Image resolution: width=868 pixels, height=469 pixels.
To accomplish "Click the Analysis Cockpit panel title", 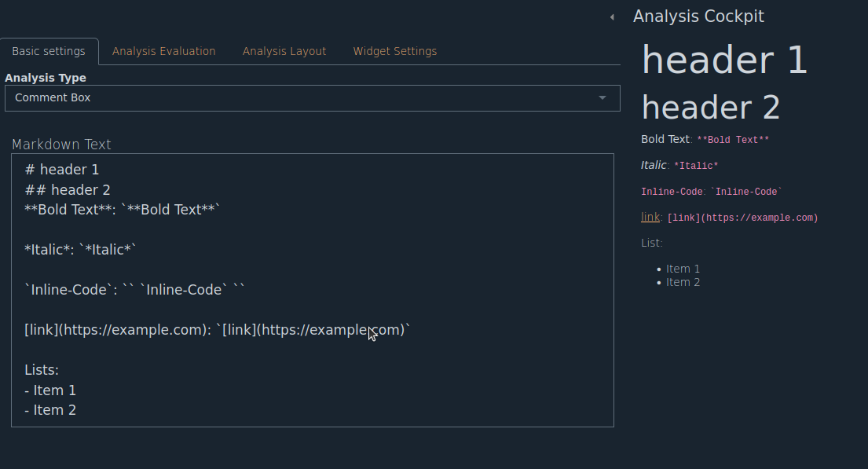I will pyautogui.click(x=698, y=16).
